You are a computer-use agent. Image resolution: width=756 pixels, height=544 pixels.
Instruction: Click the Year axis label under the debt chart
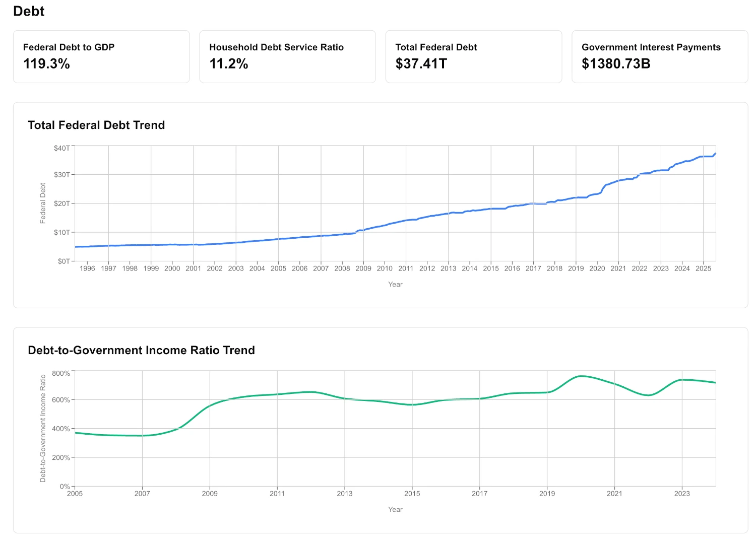point(395,284)
